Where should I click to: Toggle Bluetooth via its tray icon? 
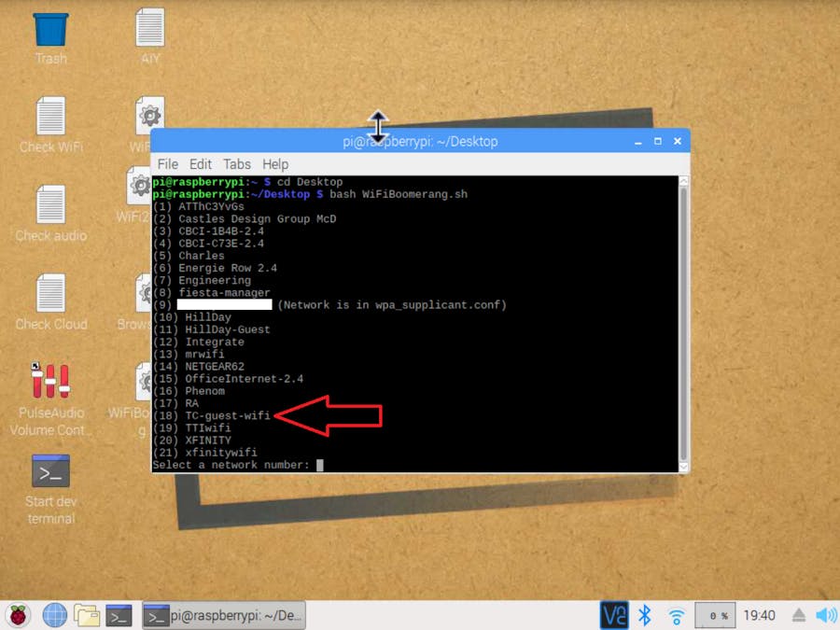coord(644,615)
